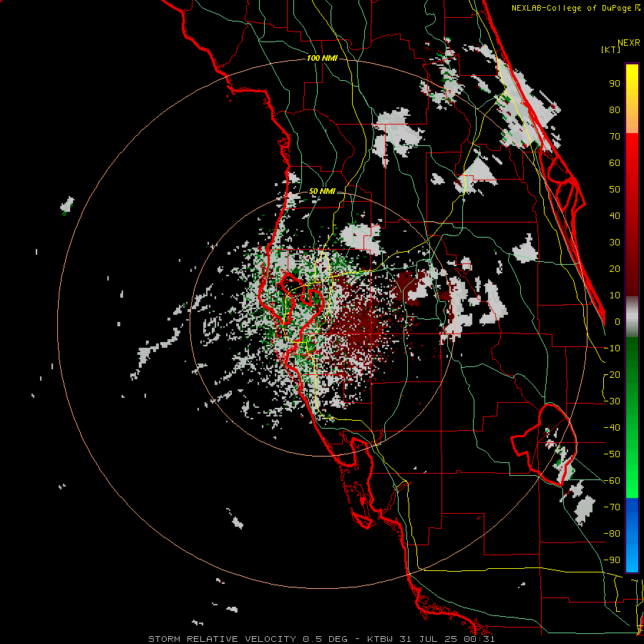Click the -20 knot scale label
Image resolution: width=644 pixels, height=644 pixels.
(x=612, y=374)
